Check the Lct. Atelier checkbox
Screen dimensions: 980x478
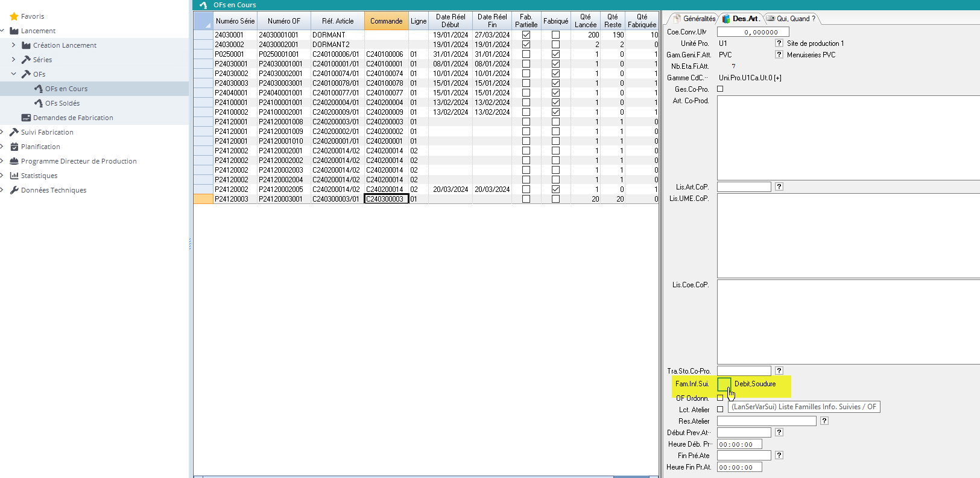point(720,410)
